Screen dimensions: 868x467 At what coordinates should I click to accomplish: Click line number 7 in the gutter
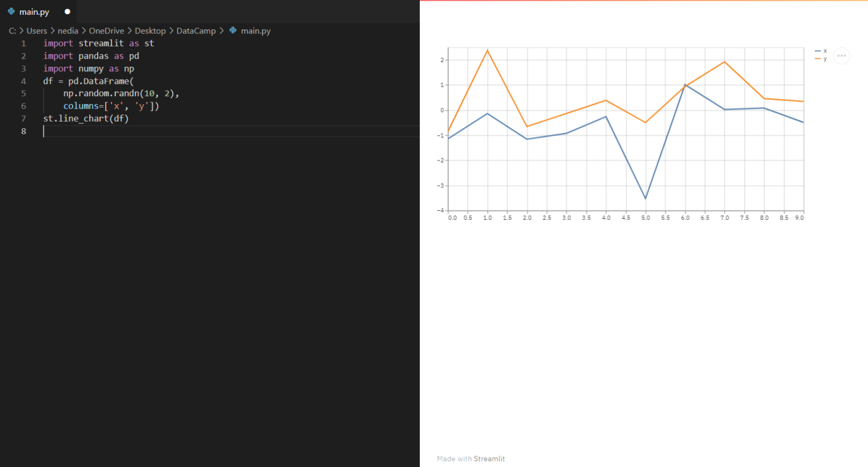click(24, 118)
